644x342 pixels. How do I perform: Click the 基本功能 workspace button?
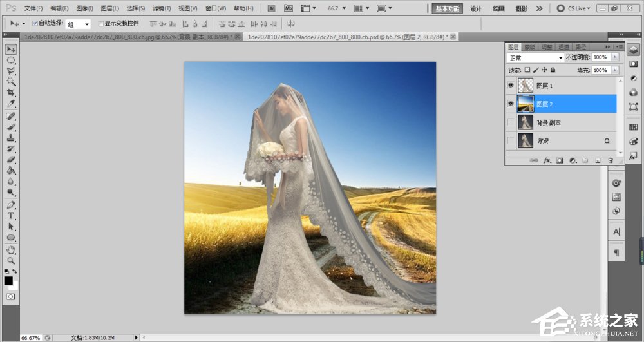[447, 8]
